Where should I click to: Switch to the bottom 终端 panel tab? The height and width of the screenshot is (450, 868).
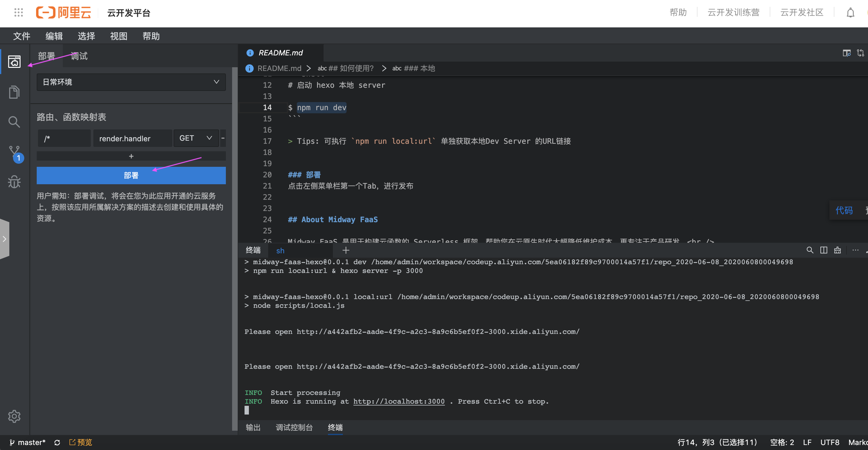coord(335,427)
